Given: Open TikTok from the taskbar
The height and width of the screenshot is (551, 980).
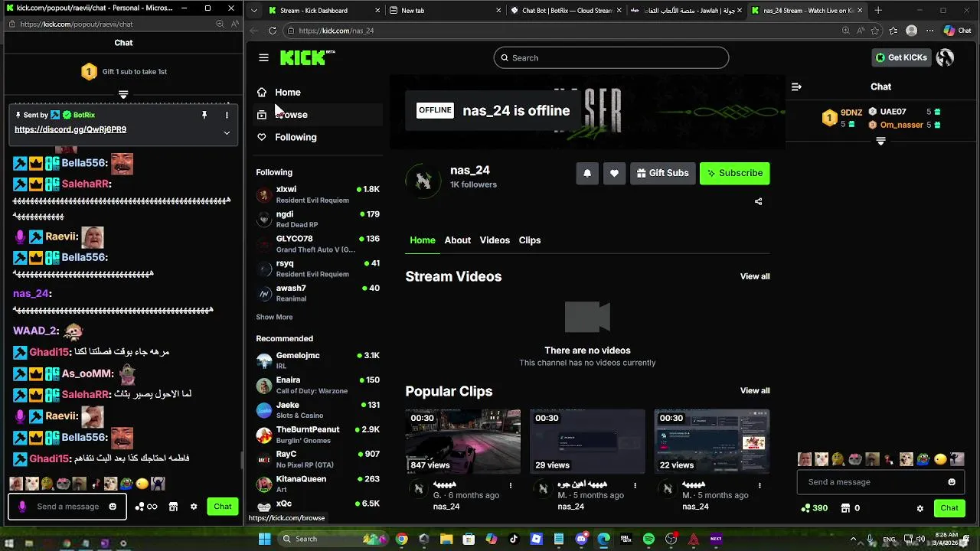Looking at the screenshot, I should [x=514, y=539].
